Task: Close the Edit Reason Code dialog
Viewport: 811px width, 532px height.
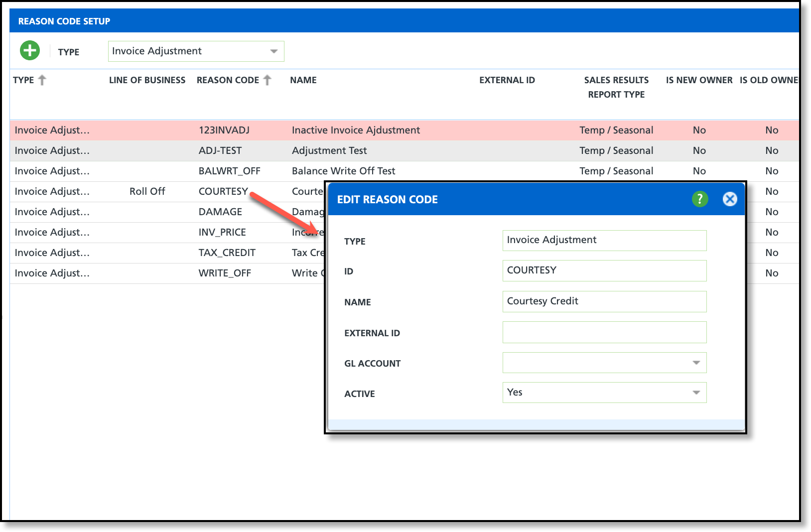Action: 730,199
